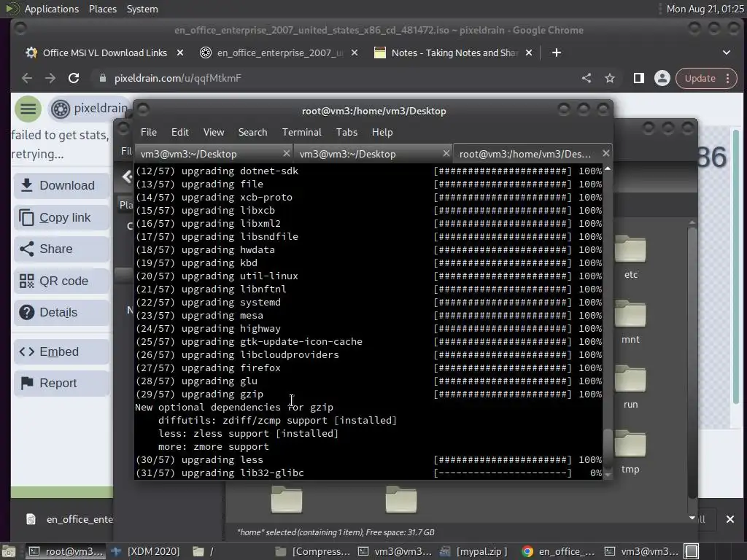Show the QR code
The image size is (747, 560).
point(61,281)
